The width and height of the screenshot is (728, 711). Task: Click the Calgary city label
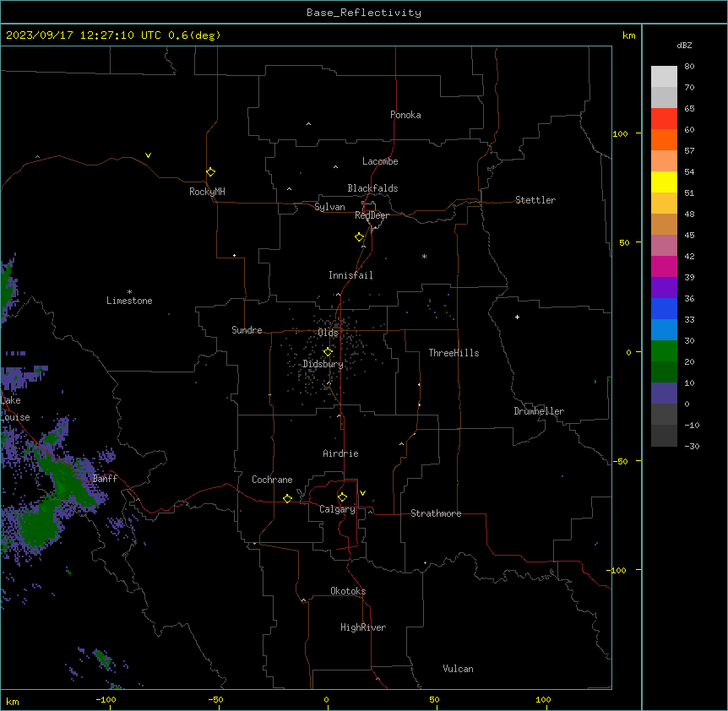pyautogui.click(x=338, y=509)
